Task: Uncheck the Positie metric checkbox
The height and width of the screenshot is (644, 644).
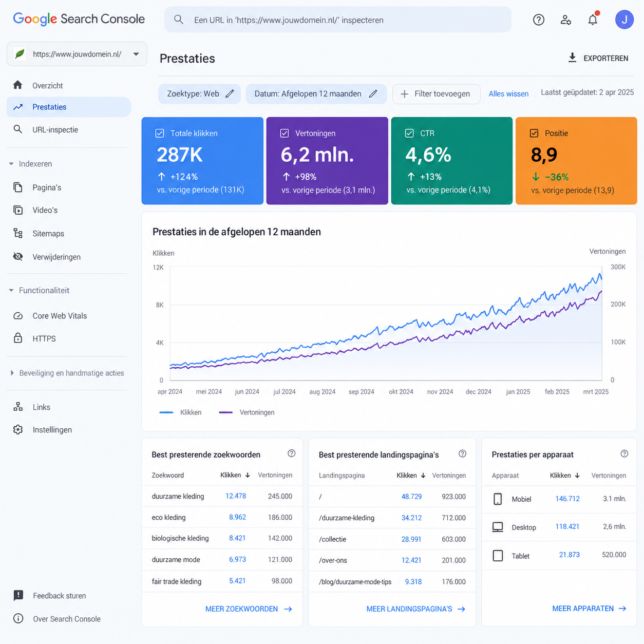Action: pyautogui.click(x=534, y=133)
